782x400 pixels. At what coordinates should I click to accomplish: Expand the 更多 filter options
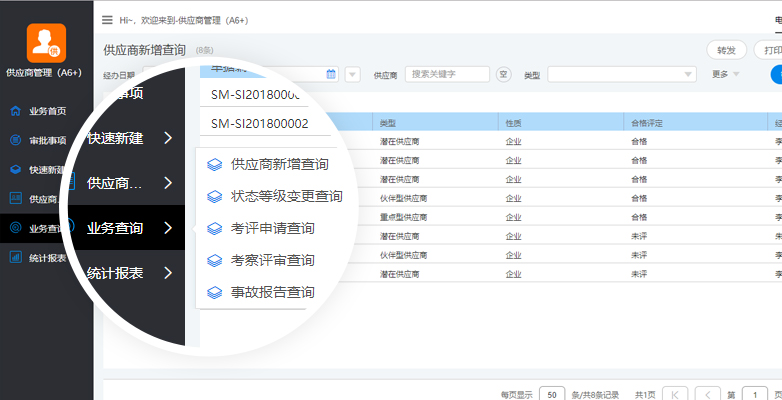pyautogui.click(x=726, y=75)
